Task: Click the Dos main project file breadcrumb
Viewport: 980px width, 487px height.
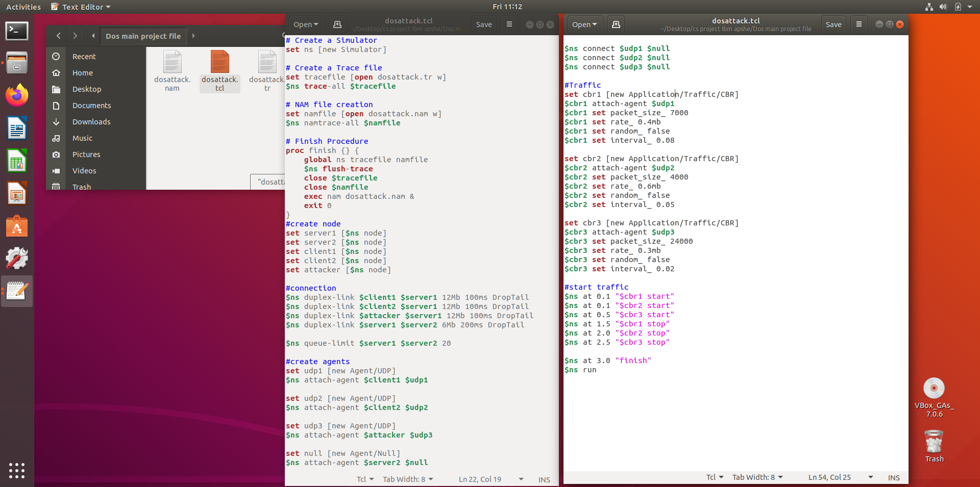Action: point(143,36)
